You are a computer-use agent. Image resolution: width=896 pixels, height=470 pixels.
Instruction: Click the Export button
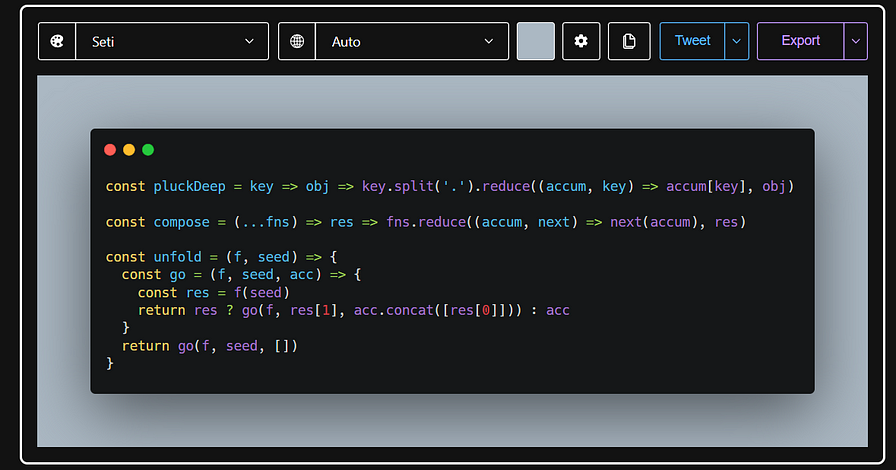[x=800, y=41]
